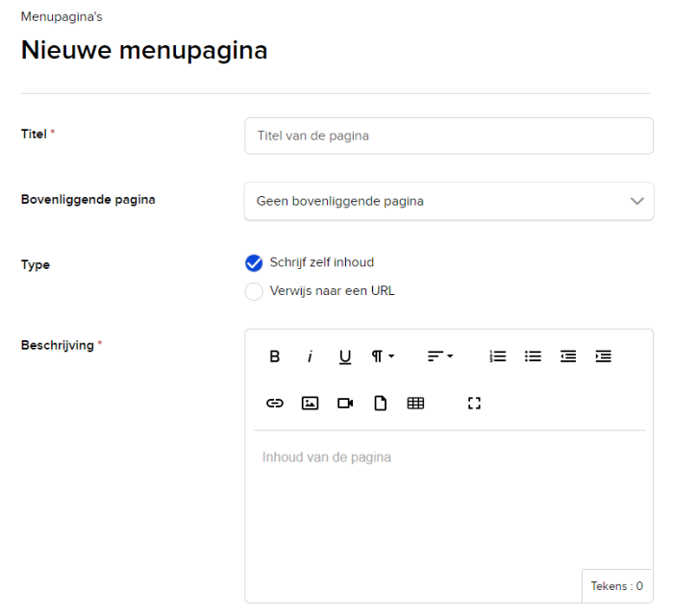Apply italic formatting in the editor
Viewport: 673px width, 616px height.
click(x=310, y=357)
